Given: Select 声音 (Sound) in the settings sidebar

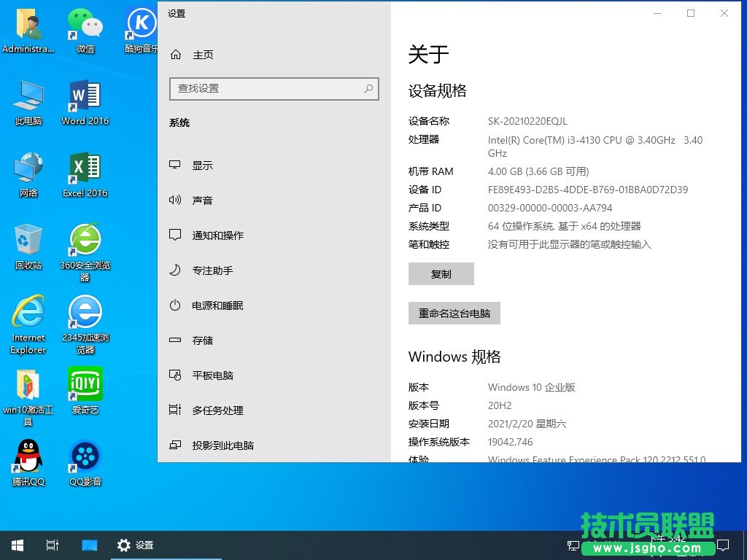Looking at the screenshot, I should [202, 201].
